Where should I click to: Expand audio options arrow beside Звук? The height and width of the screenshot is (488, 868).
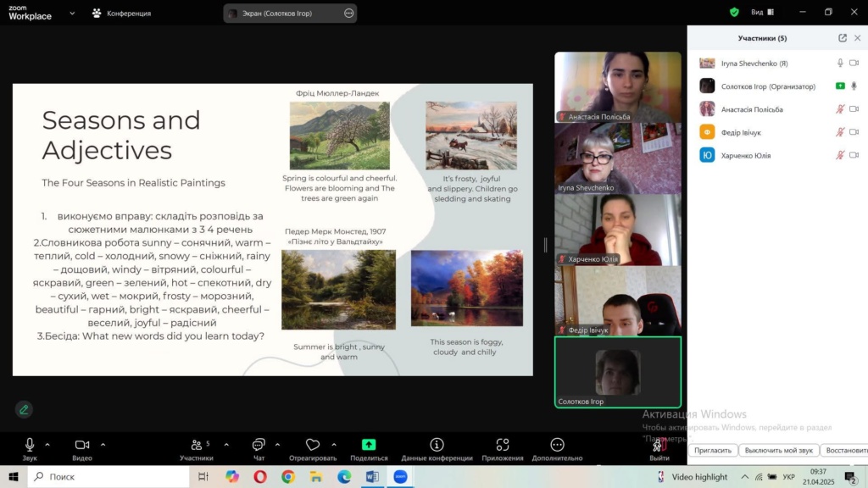(x=47, y=444)
